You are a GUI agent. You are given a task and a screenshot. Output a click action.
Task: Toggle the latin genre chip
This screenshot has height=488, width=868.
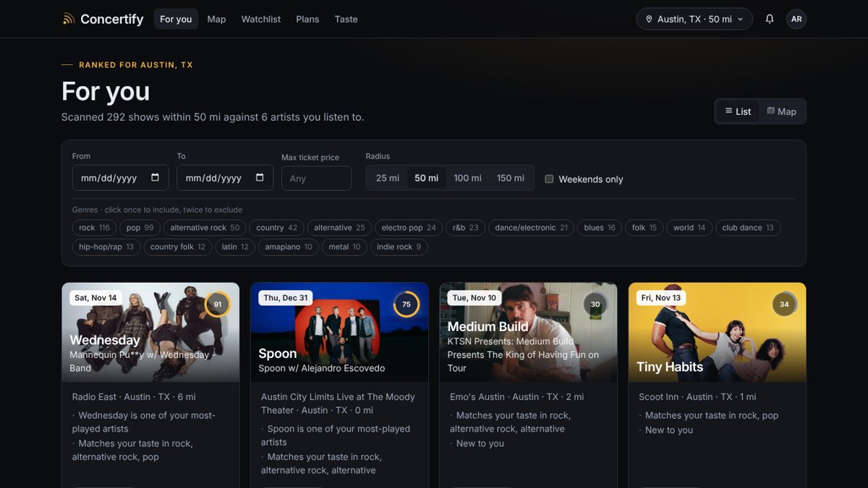click(235, 247)
